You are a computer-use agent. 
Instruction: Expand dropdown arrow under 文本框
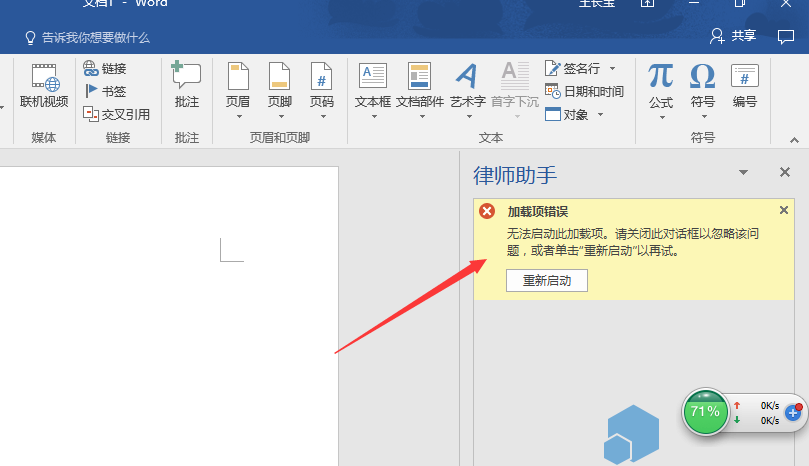[x=375, y=117]
